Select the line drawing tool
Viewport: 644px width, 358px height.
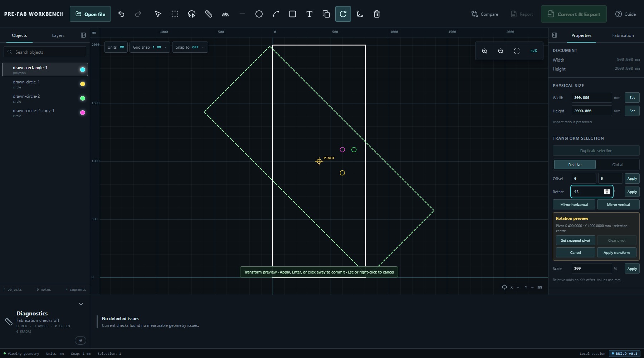point(242,14)
